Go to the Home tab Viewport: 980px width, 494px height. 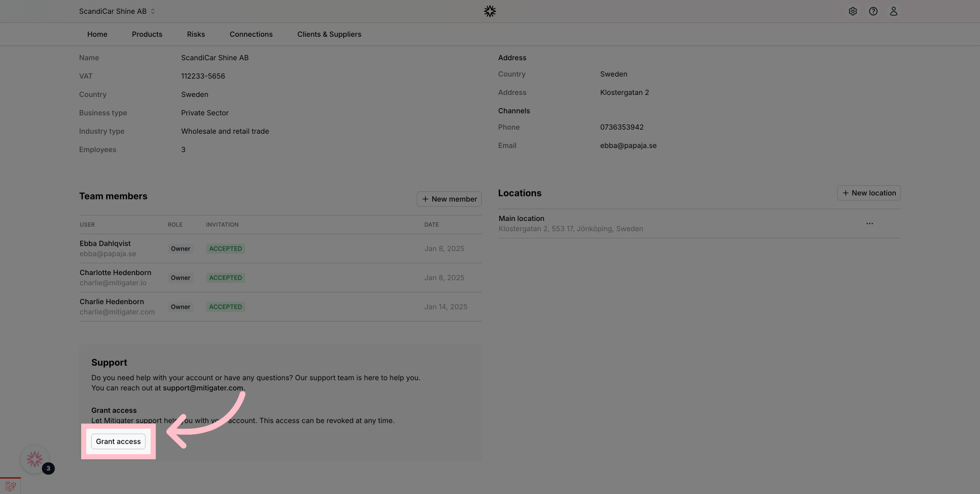(97, 34)
